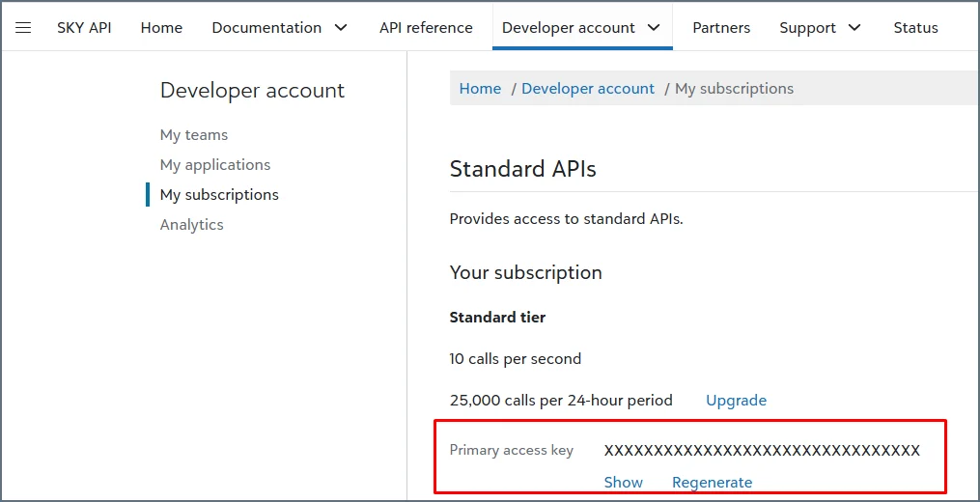The width and height of the screenshot is (980, 502).
Task: Click the 10 calls per second text
Action: [x=516, y=359]
